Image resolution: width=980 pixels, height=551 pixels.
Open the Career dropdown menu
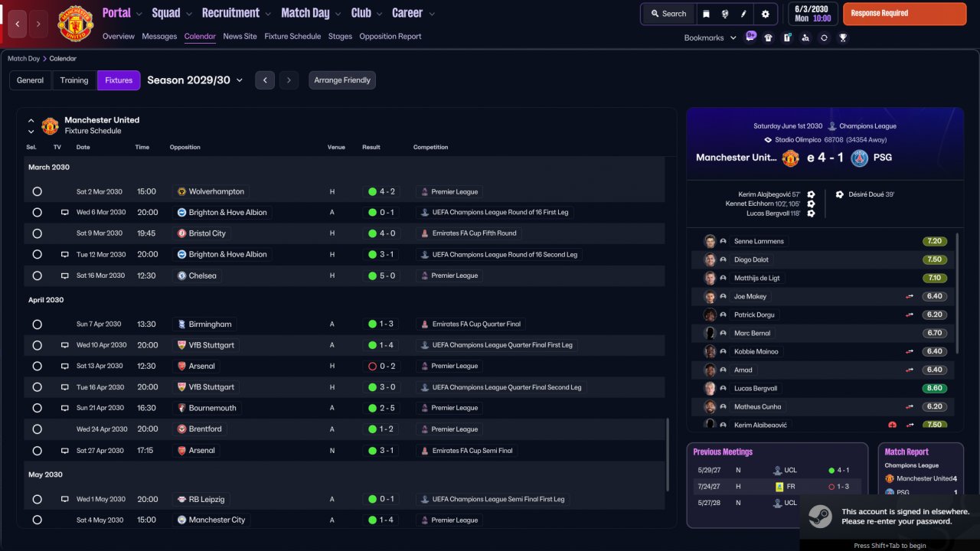[x=413, y=13]
